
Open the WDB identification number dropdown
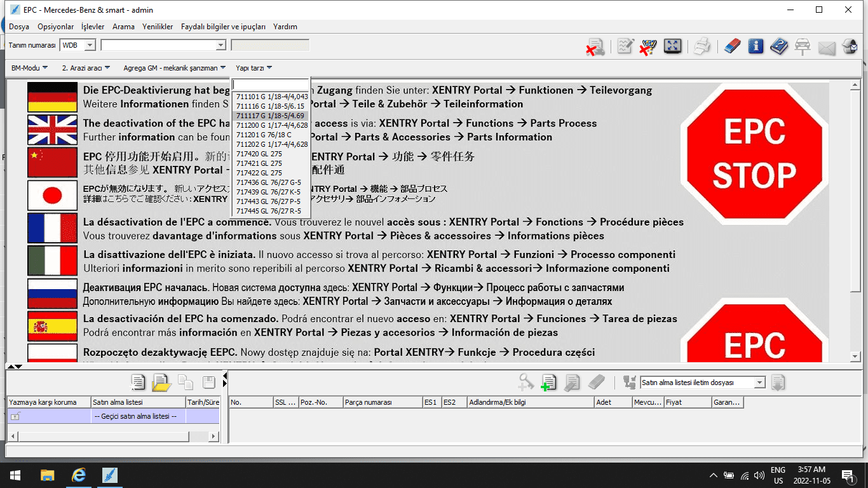[89, 45]
